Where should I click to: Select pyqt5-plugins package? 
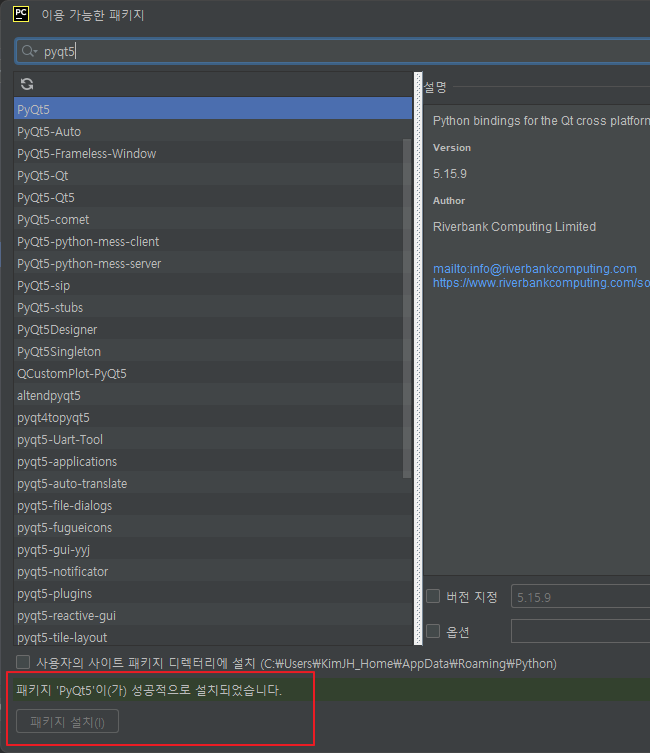(213, 594)
